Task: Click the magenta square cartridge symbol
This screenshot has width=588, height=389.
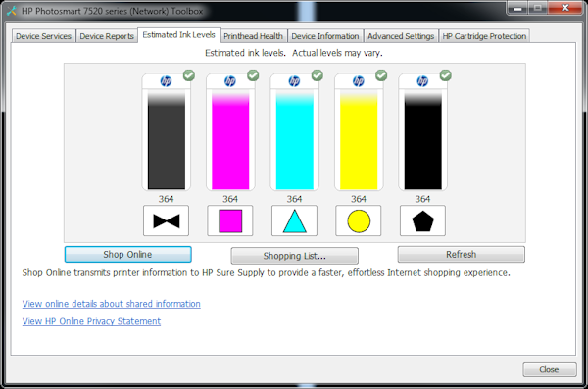Action: [230, 220]
